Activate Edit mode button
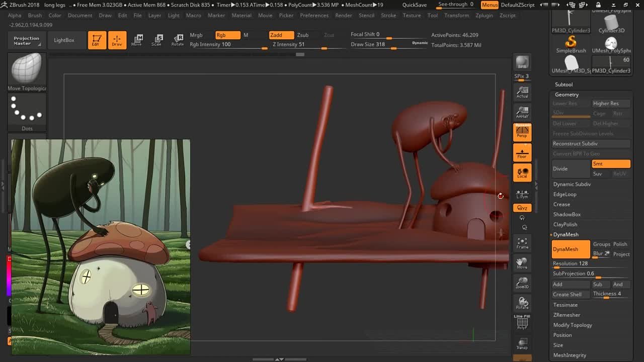This screenshot has width=644, height=362. point(97,40)
